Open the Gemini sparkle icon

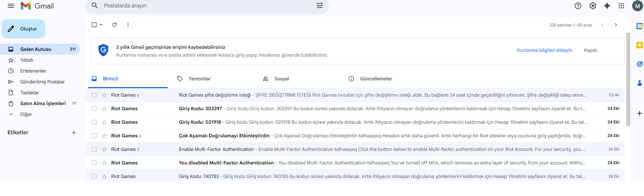[607, 6]
